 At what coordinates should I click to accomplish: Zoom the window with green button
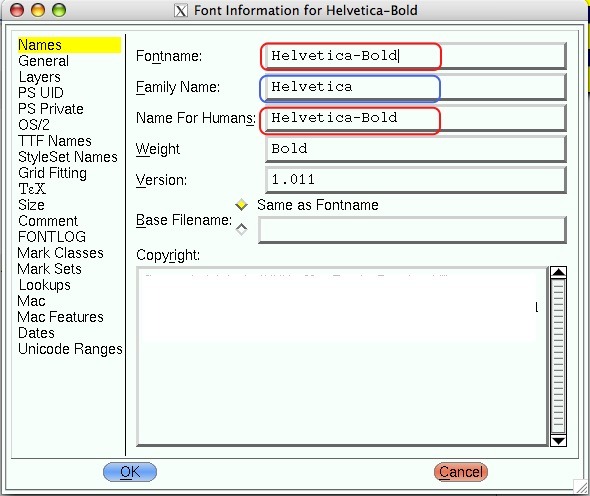point(59,10)
